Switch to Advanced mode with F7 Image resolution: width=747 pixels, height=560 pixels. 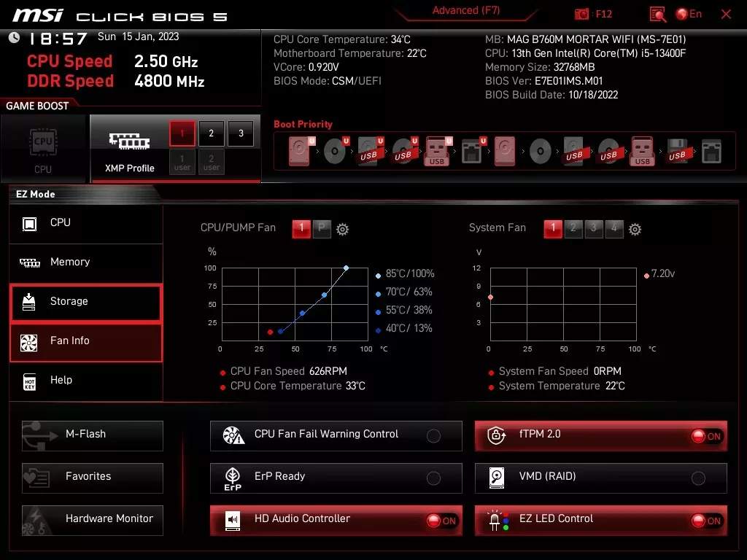[x=465, y=10]
